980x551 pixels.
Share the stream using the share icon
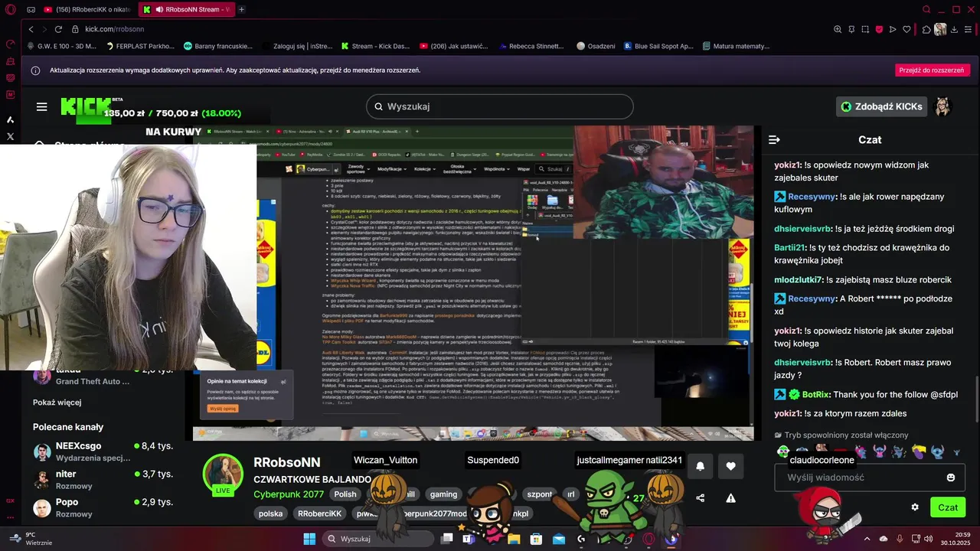click(700, 497)
